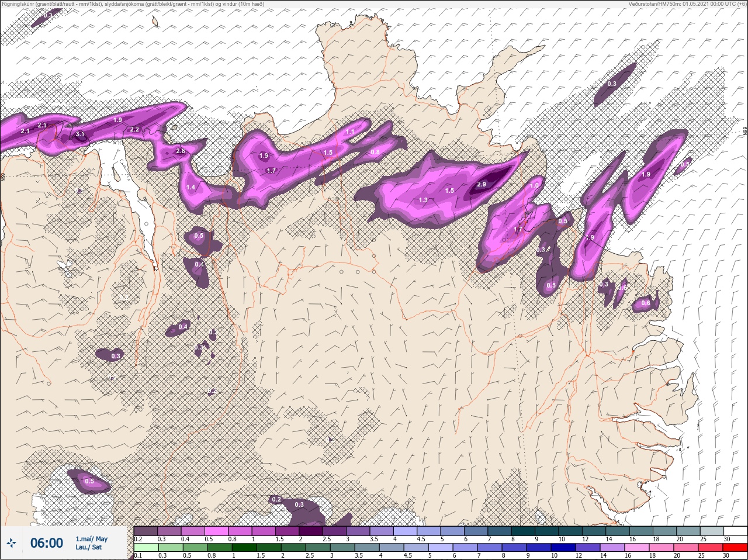Click the 1.0 precipitation value label
This screenshot has width=748, height=560.
[534, 185]
